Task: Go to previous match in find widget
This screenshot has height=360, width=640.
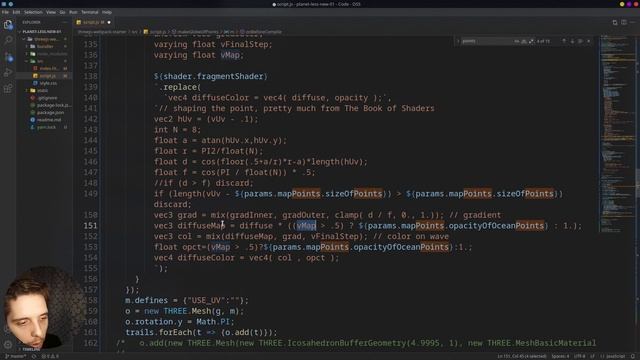Action: (x=564, y=41)
